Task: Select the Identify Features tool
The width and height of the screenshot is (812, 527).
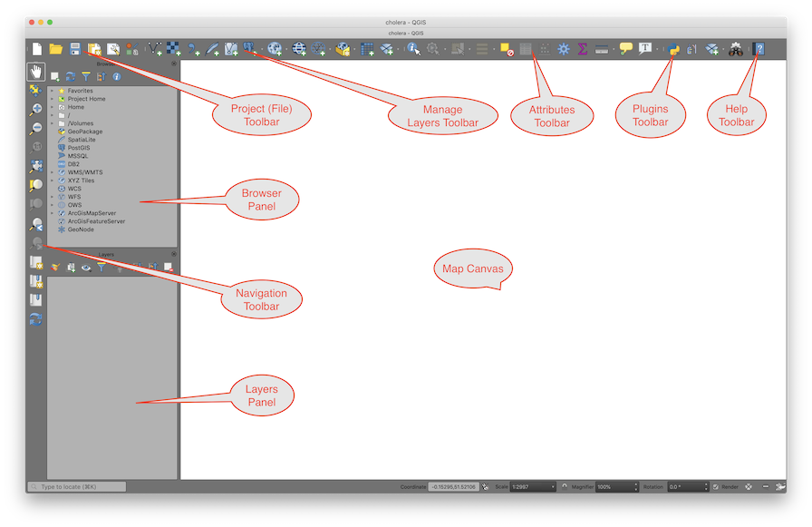Action: [412, 49]
